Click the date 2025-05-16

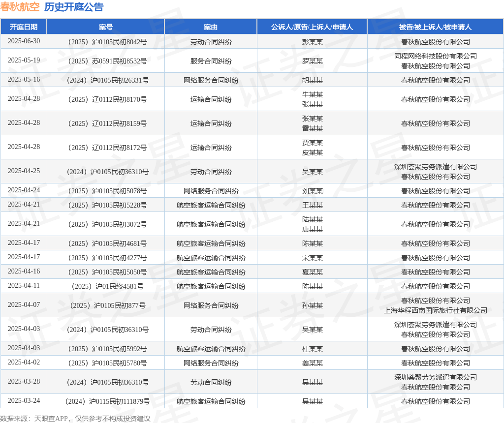(24, 79)
